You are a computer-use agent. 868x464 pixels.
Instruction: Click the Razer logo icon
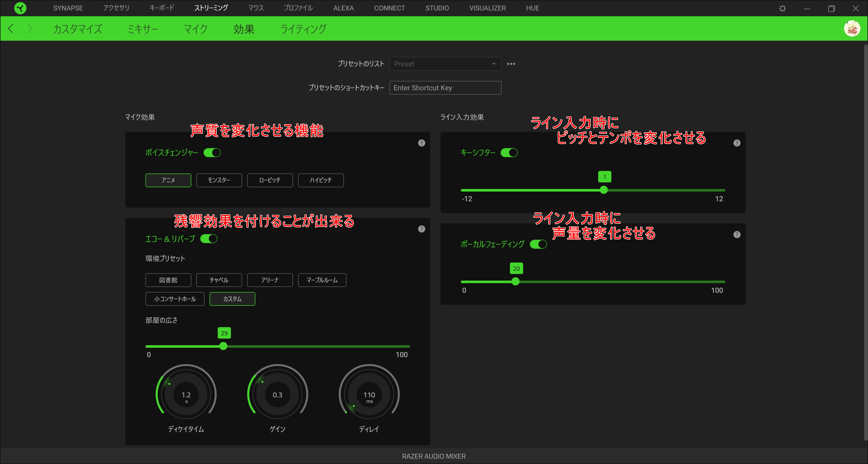20,8
